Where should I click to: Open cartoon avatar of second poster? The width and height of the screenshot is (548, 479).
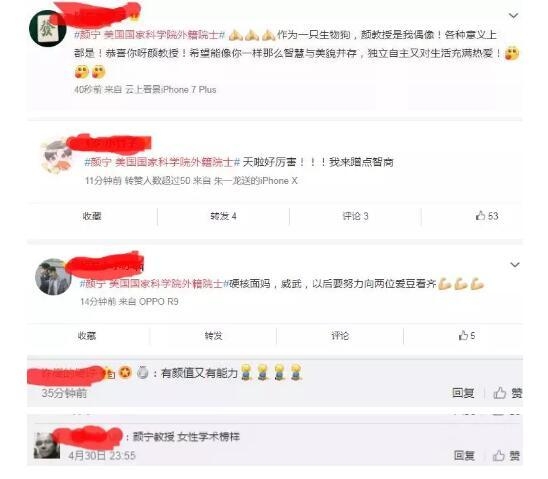[x=57, y=155]
